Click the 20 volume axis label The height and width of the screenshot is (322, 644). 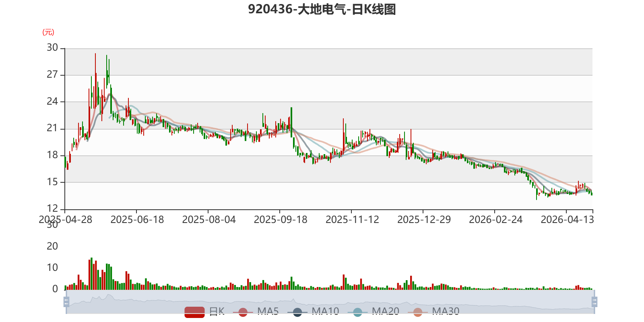tap(52, 246)
